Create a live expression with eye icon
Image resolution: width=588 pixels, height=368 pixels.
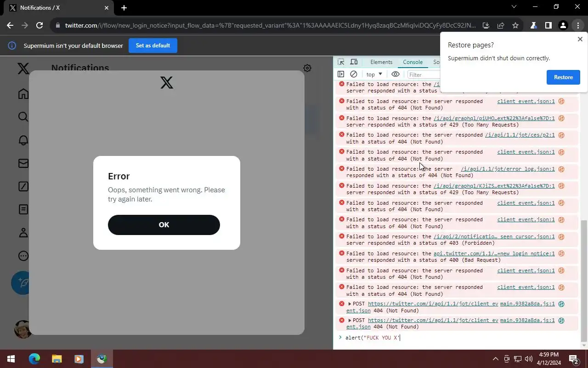(x=396, y=74)
